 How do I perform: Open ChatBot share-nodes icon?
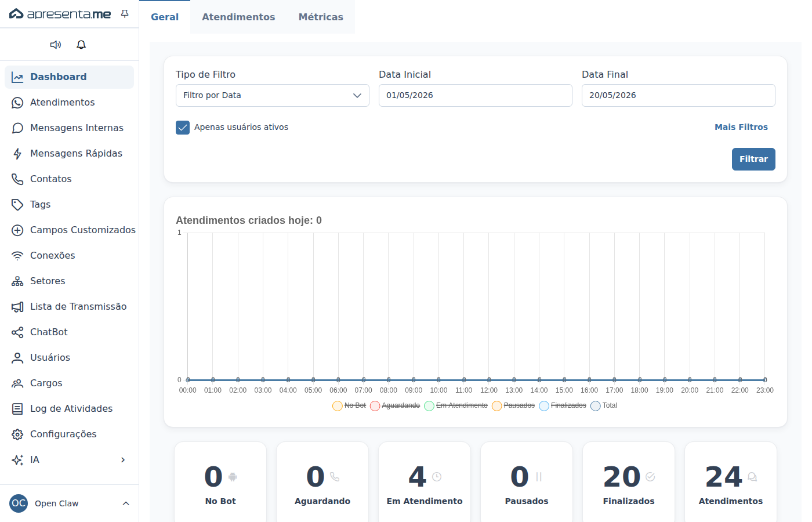coord(17,332)
